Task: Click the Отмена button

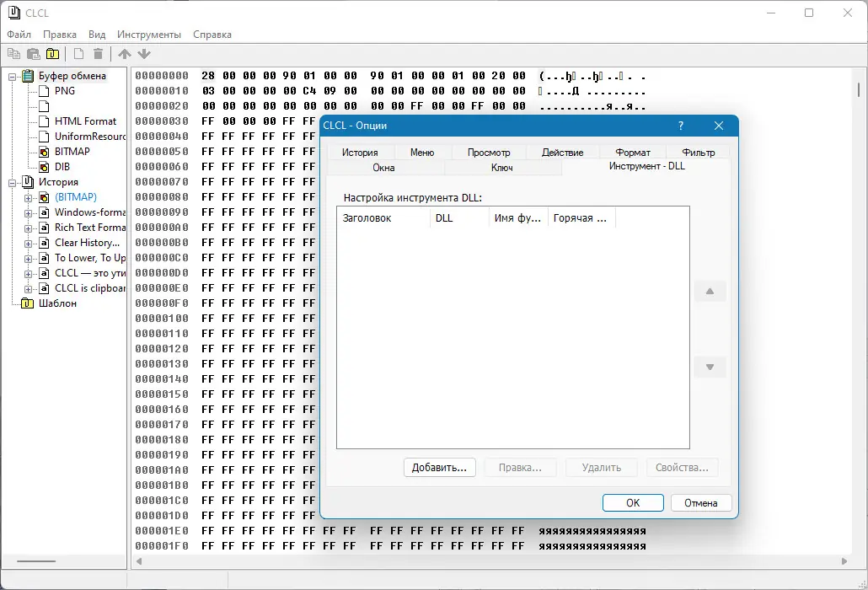Action: 701,502
